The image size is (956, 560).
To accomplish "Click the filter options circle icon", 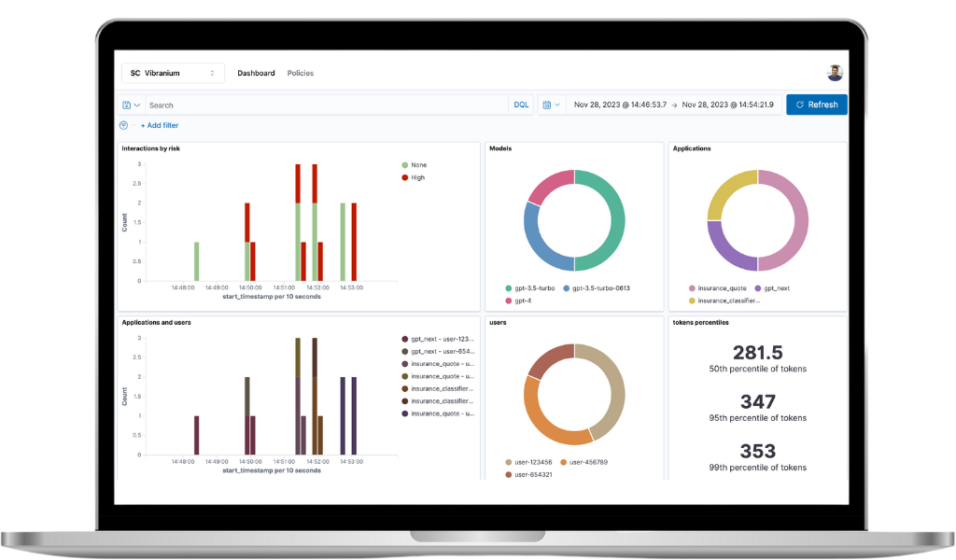I will [x=123, y=125].
